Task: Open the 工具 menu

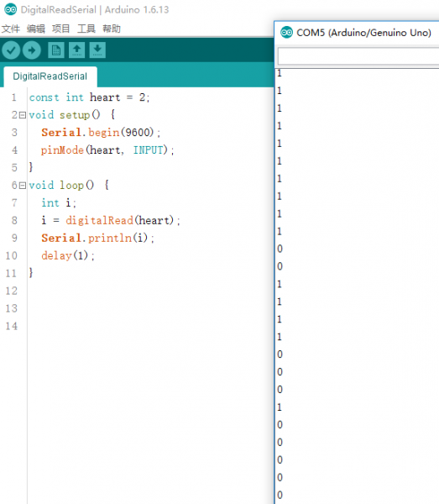Action: click(x=86, y=29)
